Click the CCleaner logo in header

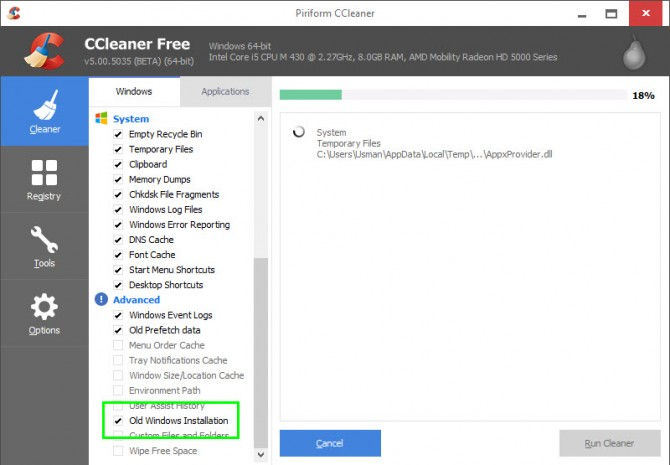coord(44,51)
